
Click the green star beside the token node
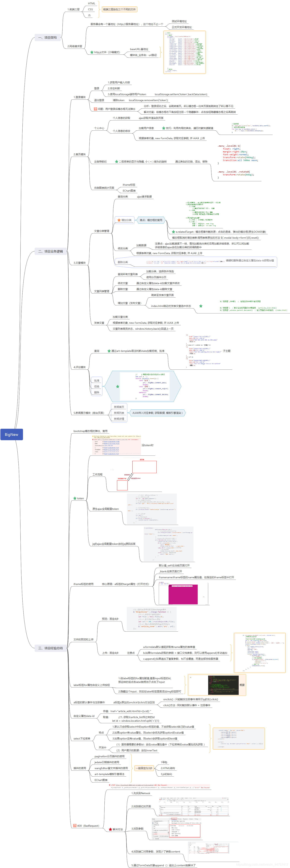point(75,498)
